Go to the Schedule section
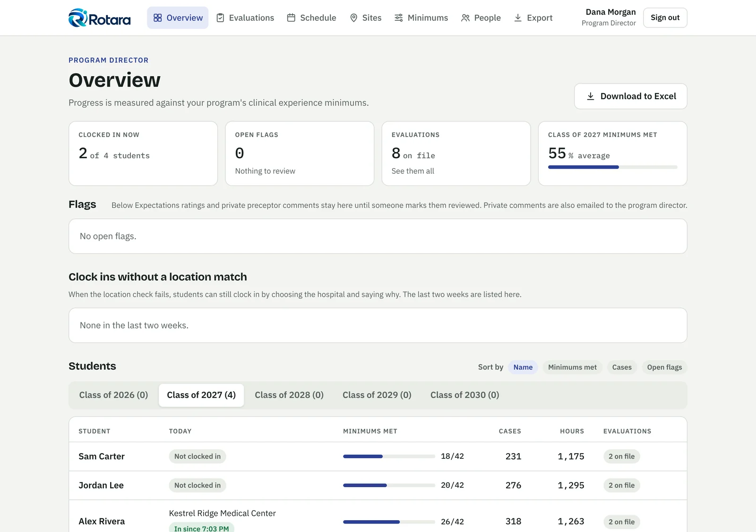 tap(312, 18)
